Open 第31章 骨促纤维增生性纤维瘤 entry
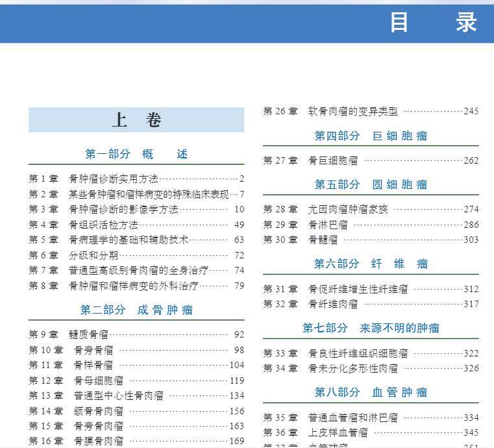 tap(371, 289)
